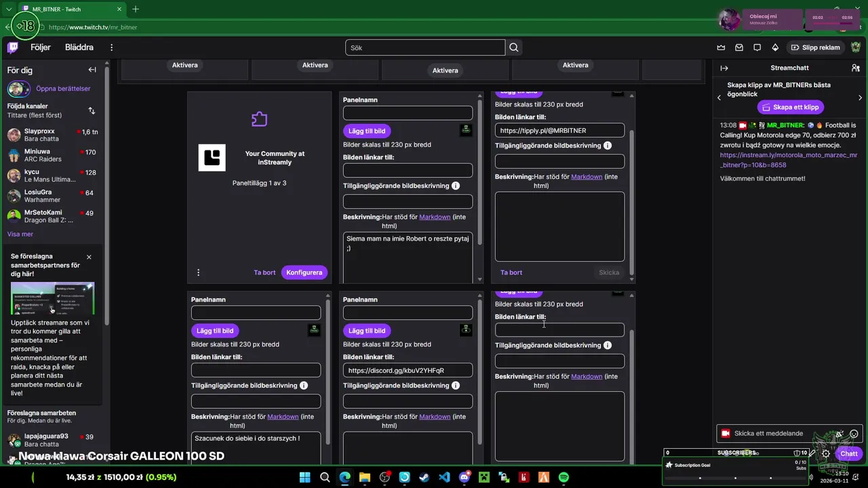Open the browser tab list chevron
The height and width of the screenshot is (488, 868).
[x=8, y=9]
